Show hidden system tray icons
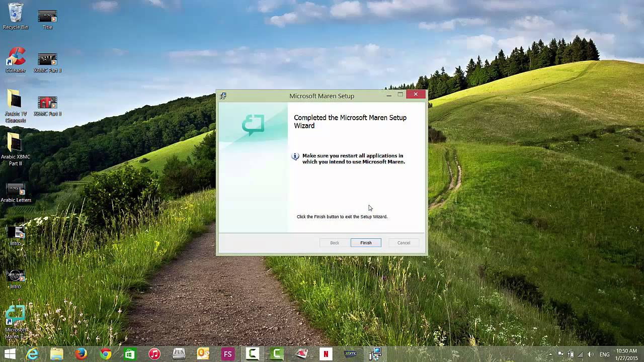The height and width of the screenshot is (362, 644). point(550,354)
